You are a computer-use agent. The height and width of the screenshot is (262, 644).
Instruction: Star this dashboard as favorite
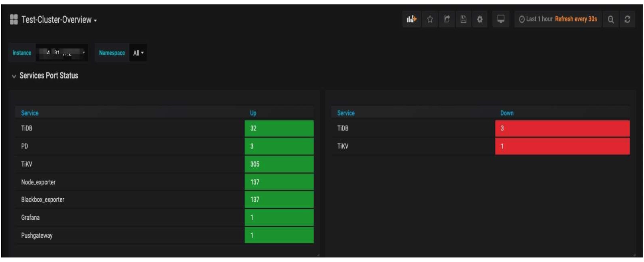click(430, 19)
